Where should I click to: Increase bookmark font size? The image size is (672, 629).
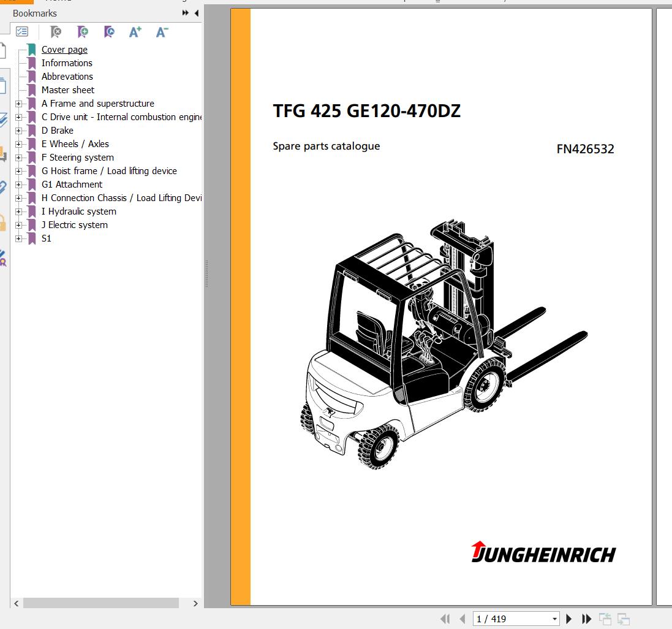coord(135,32)
